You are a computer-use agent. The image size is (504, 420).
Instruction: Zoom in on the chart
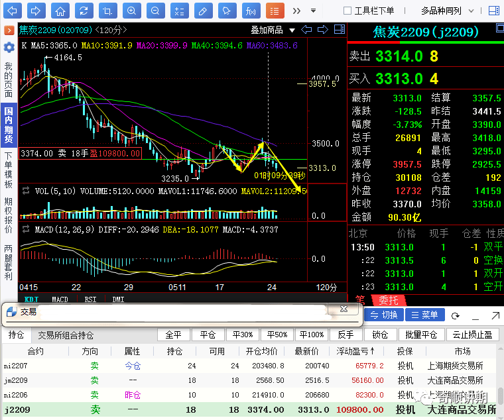pos(131,11)
